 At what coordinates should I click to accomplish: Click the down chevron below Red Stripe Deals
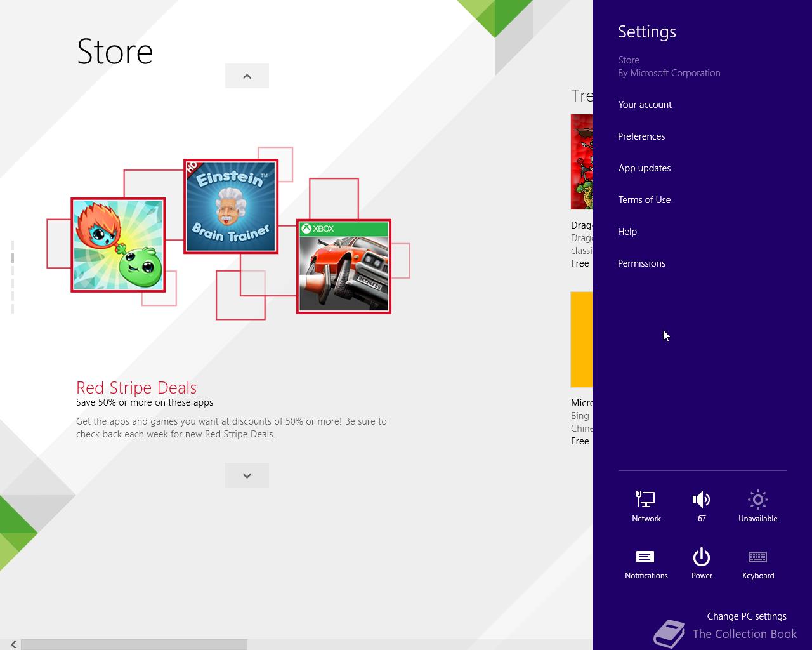tap(247, 475)
